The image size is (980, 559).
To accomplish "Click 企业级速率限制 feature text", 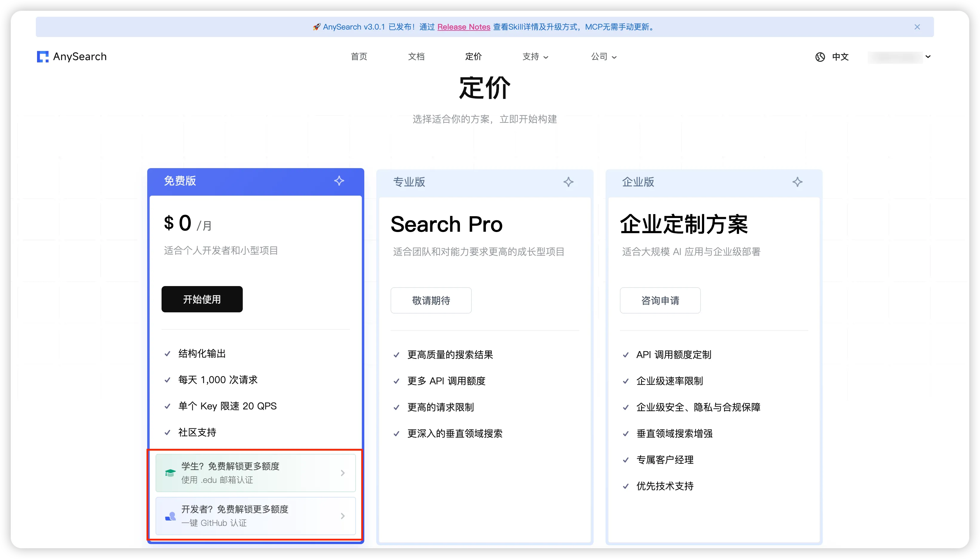I will click(x=670, y=381).
